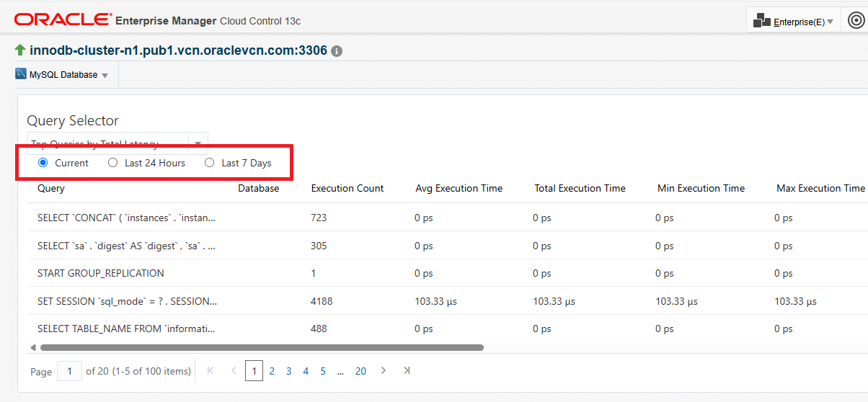Select the Last 7 Days option

[210, 163]
